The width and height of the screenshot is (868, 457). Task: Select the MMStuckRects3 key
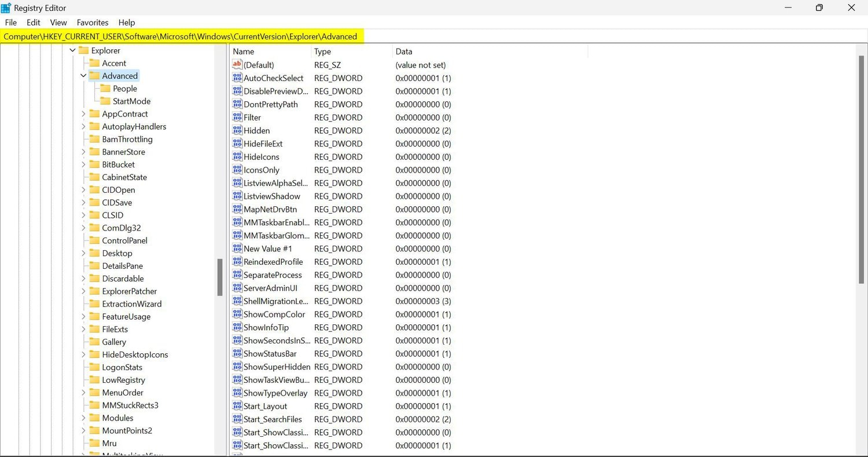pos(130,405)
